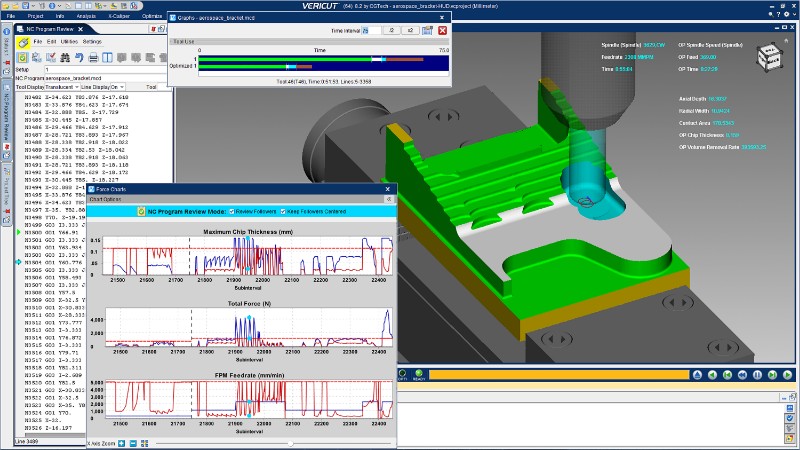The image size is (800, 450).
Task: Click the binoculars search icon
Action: point(65,58)
